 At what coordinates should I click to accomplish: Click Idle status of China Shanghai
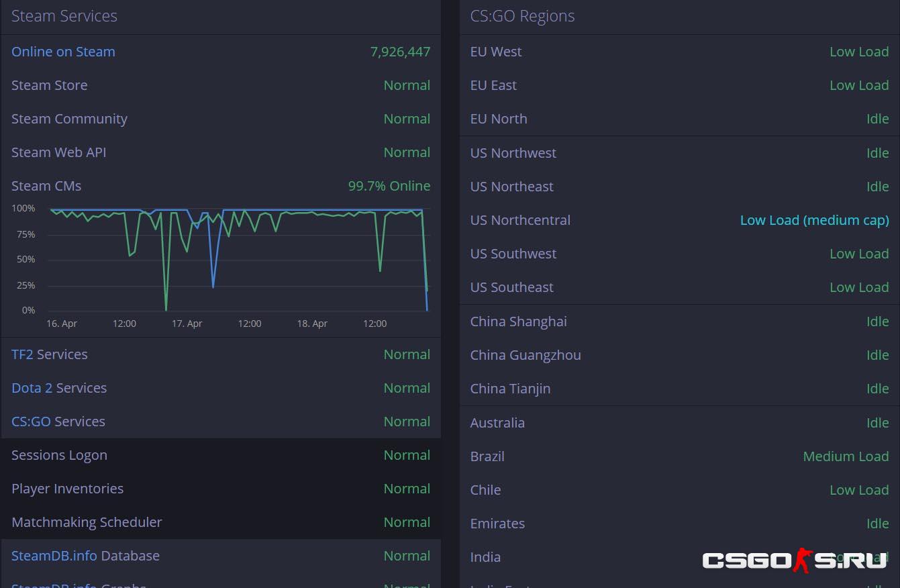click(x=877, y=322)
